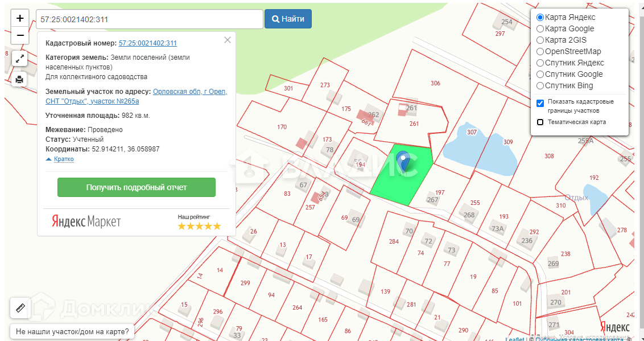Enable Тематическая карта checkbox
Screen dimensions: 644x341
[x=540, y=122]
